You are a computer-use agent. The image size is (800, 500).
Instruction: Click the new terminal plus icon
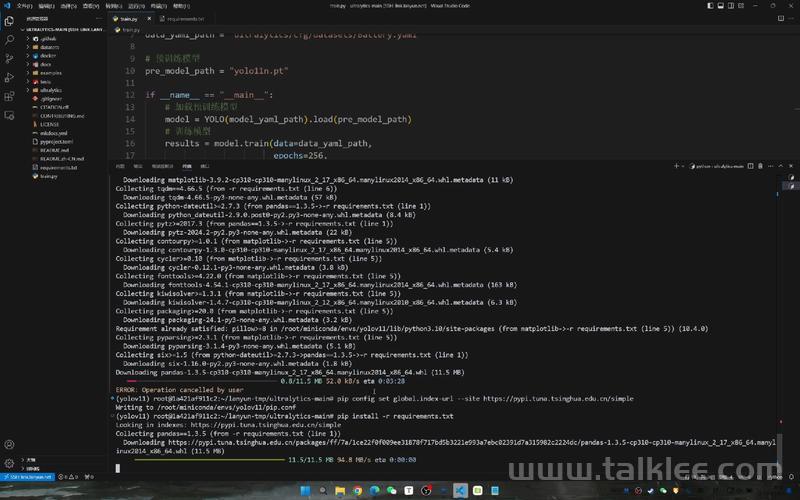(676, 166)
